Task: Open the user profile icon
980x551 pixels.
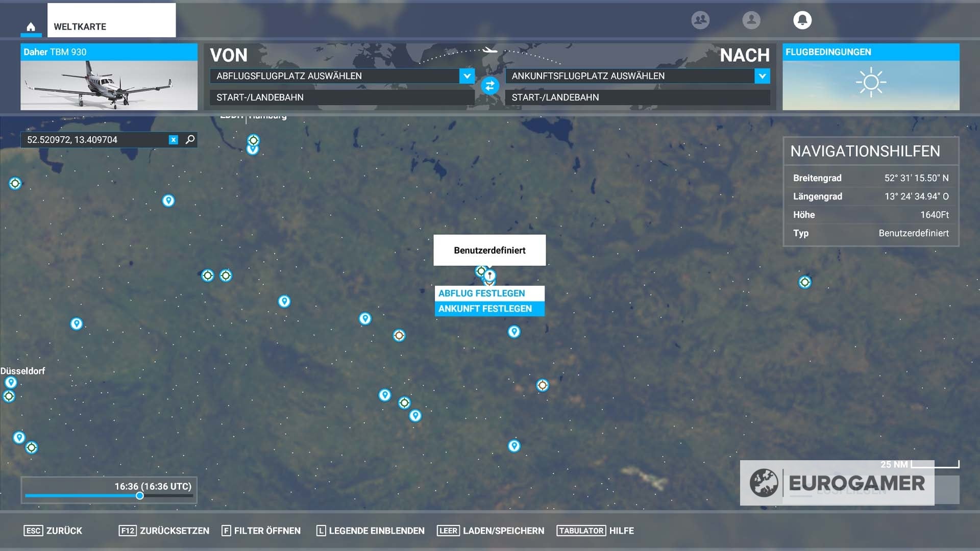Action: 751,20
